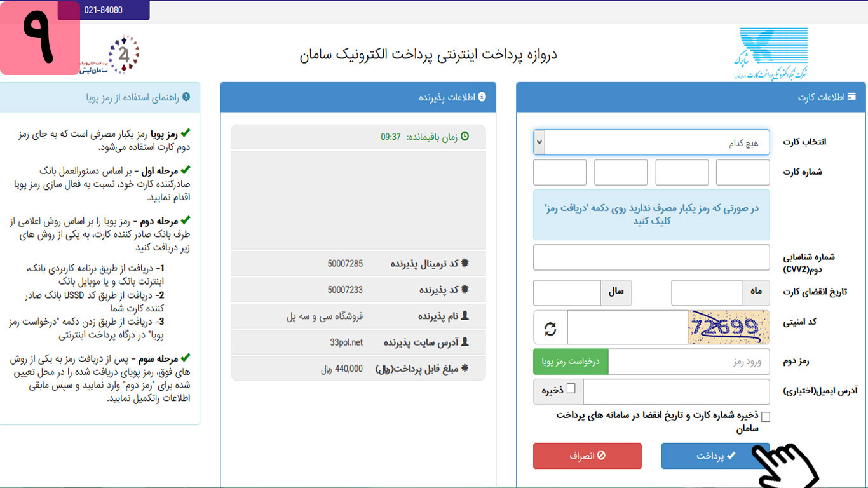Click the info icon beside اطلاعات پذیرنده
The height and width of the screenshot is (488, 868).
coord(482,97)
